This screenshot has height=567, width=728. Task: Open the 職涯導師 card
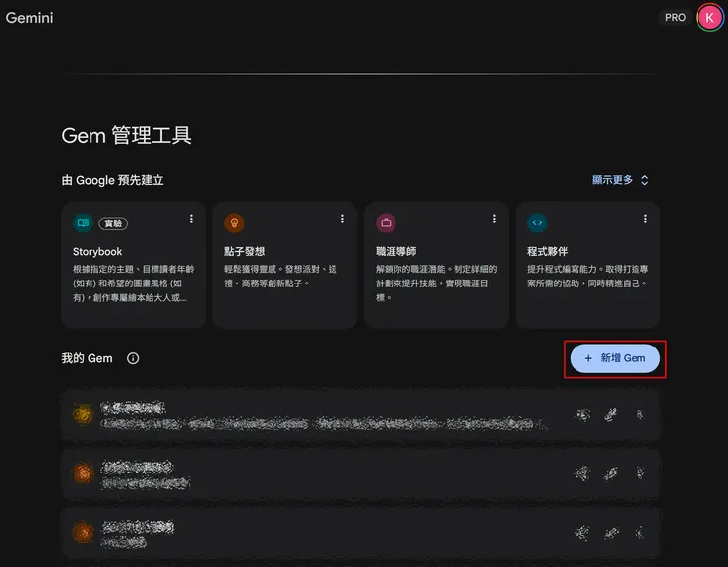tap(436, 265)
